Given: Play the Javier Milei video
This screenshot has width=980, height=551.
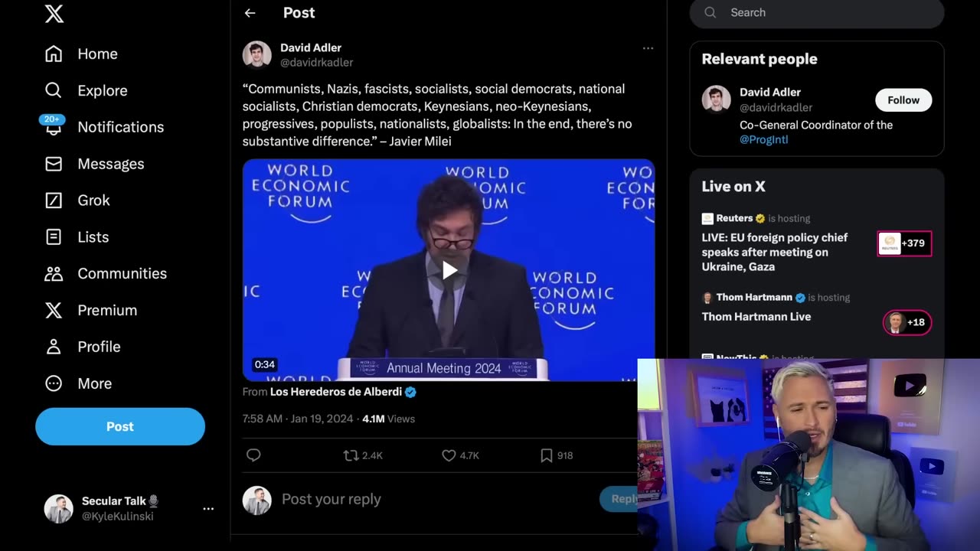Looking at the screenshot, I should 449,269.
